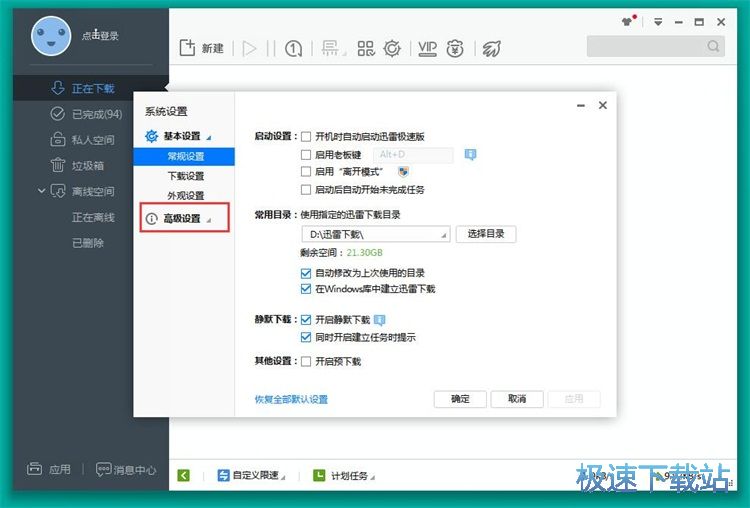Image resolution: width=750 pixels, height=508 pixels.
Task: Select the 常规设置 settings tab
Action: point(184,156)
